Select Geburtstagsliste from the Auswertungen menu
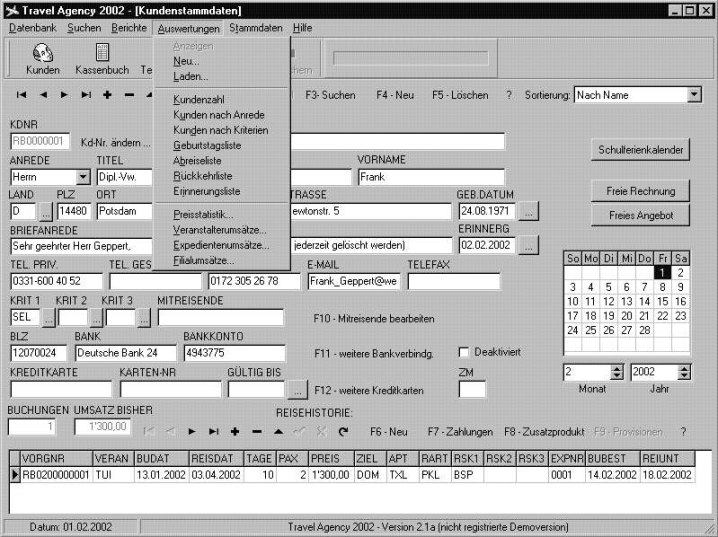This screenshot has height=537, width=718. (x=207, y=145)
